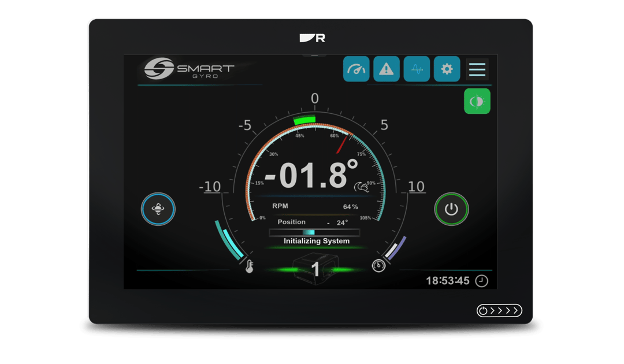The image size is (624, 364).
Task: Select the speedometer icon near the gauge
Action: [x=379, y=265]
